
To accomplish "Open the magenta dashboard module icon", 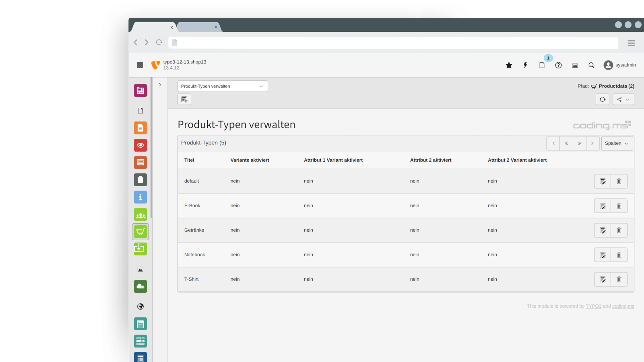I will coord(140,90).
